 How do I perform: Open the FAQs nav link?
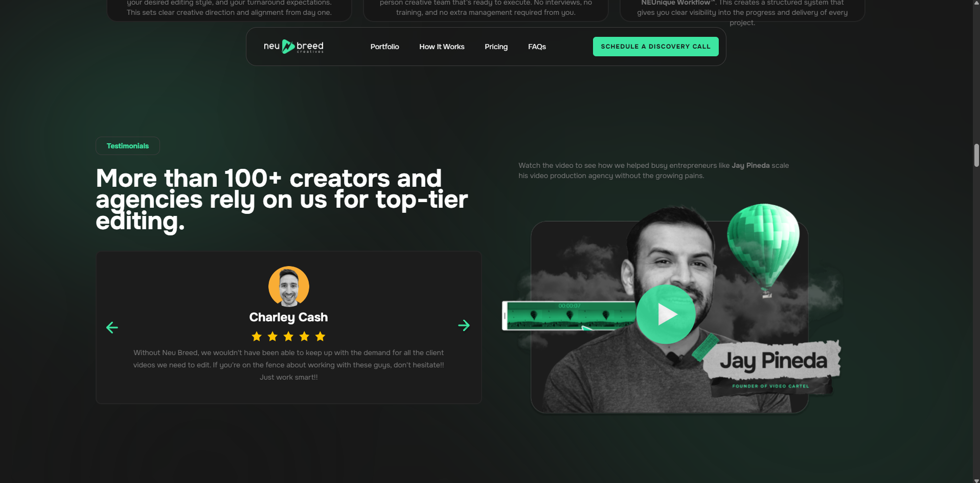pyautogui.click(x=537, y=47)
